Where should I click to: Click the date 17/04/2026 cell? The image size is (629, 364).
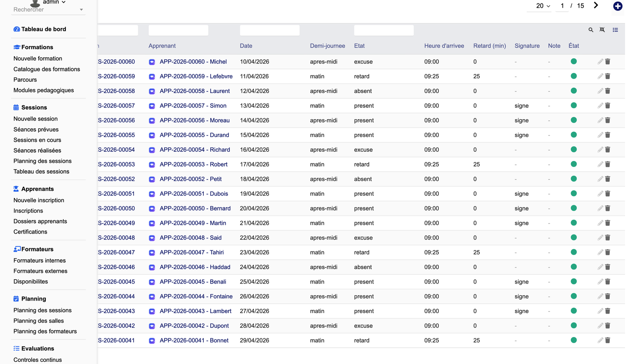[x=255, y=164]
